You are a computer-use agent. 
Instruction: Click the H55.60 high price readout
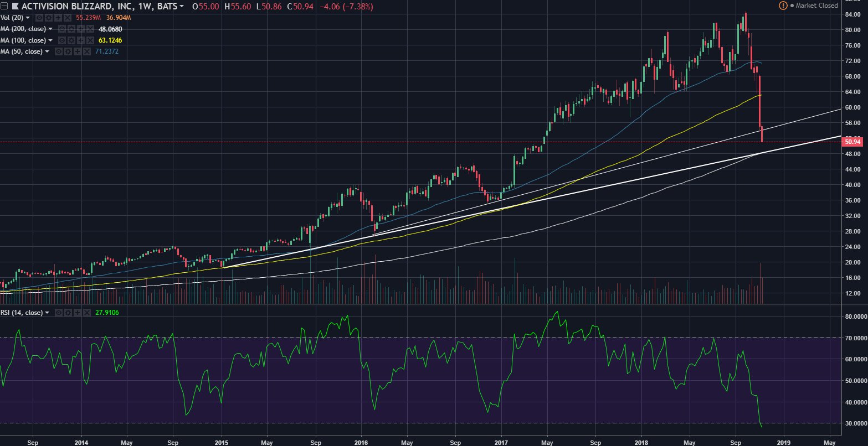[238, 7]
